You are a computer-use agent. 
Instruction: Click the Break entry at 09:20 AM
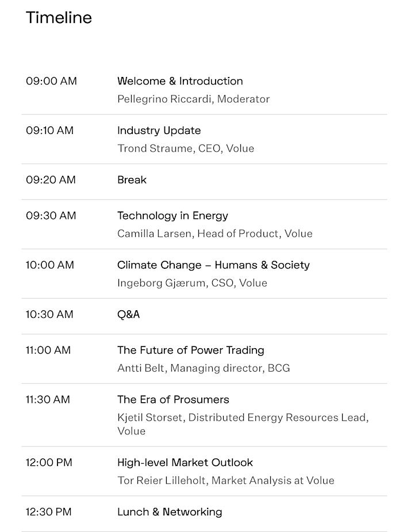[x=132, y=179]
